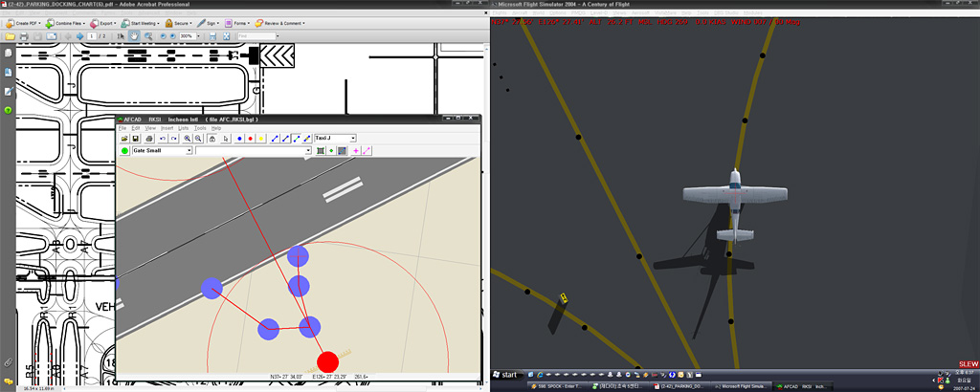Open the Forms menu in Acrobat
Screen dimensions: 980x392
pyautogui.click(x=237, y=23)
